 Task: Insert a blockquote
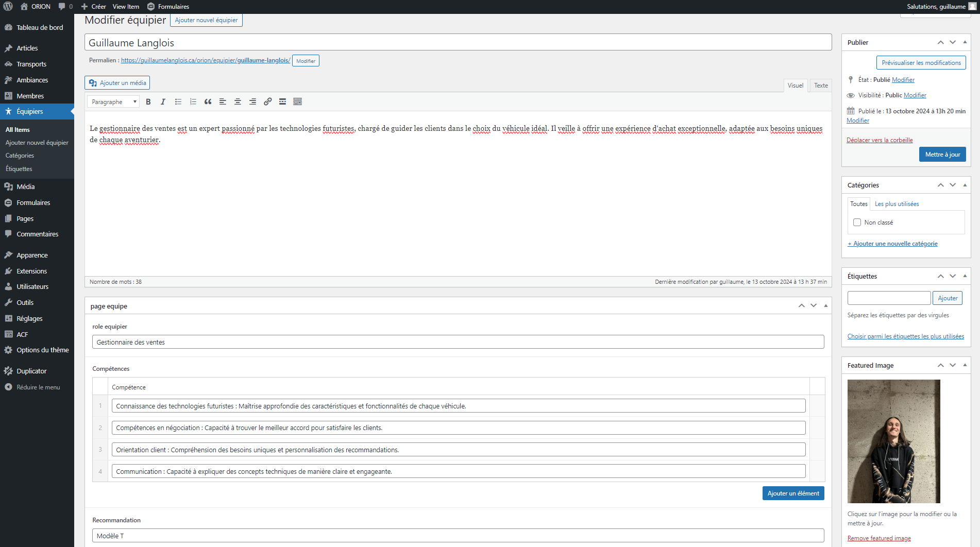(208, 101)
